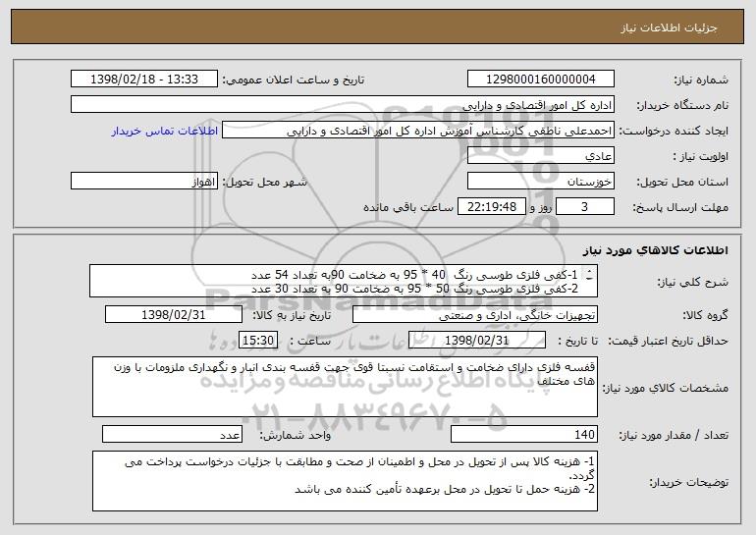Click the label واحد شمارش
This screenshot has height=535, width=756.
(x=296, y=435)
